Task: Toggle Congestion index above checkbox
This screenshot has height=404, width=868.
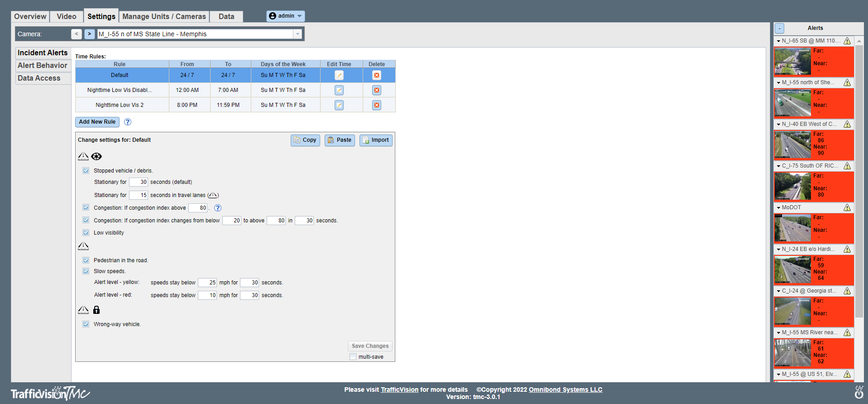Action: (86, 207)
